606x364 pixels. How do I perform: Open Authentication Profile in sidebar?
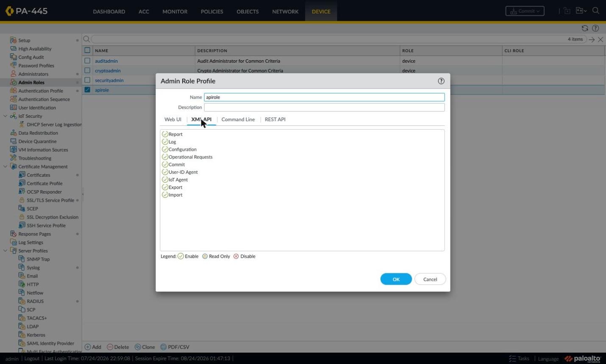[x=41, y=91]
